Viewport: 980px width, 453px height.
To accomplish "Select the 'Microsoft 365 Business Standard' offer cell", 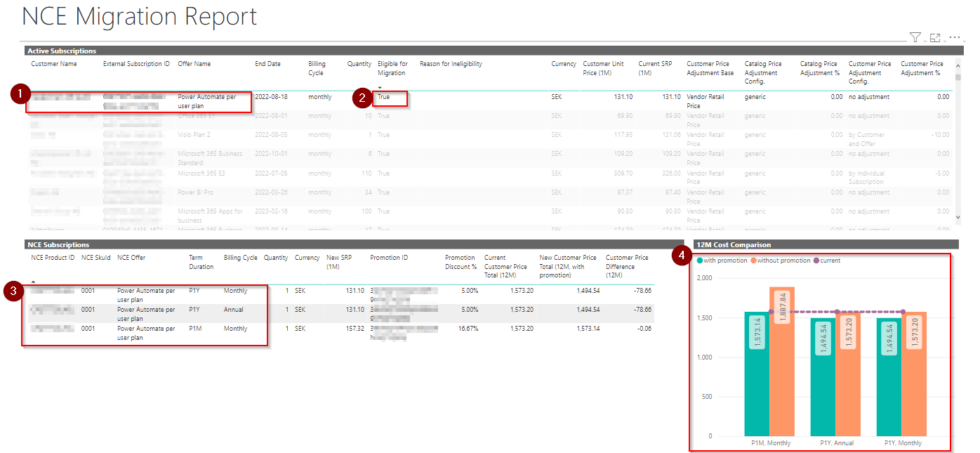I will pos(210,158).
